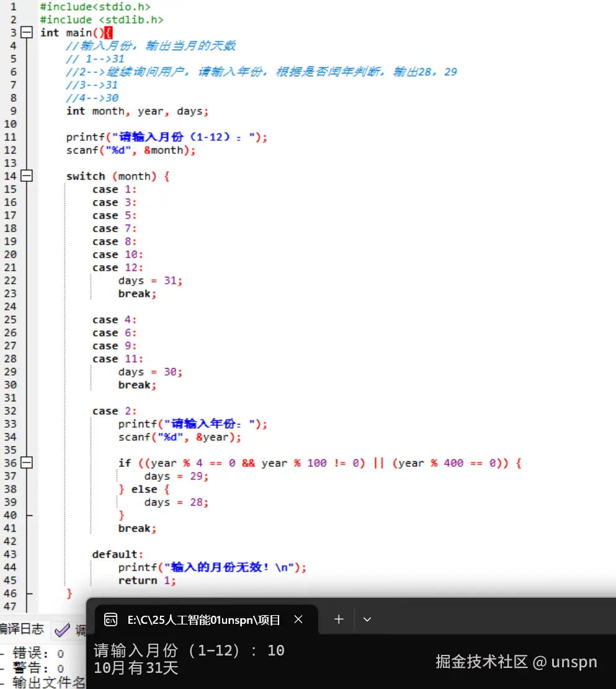
Task: Click the 输出文件名 log entry
Action: coord(49,682)
